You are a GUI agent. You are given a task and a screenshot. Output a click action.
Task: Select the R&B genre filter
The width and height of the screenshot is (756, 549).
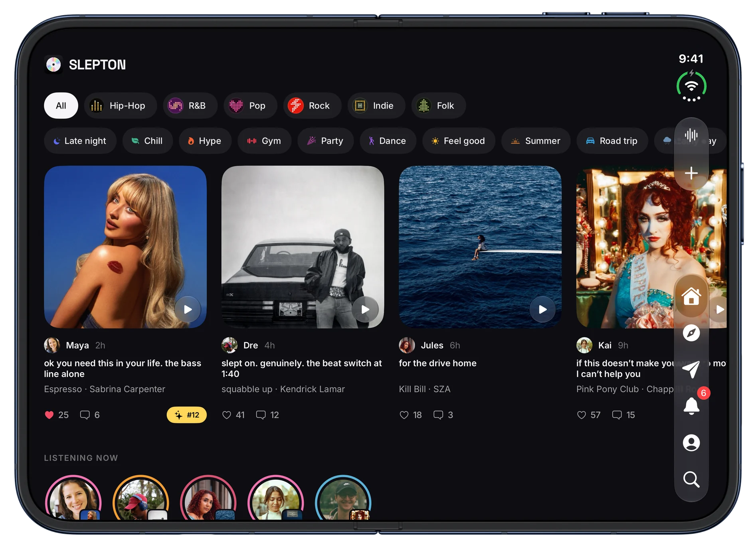click(x=190, y=106)
